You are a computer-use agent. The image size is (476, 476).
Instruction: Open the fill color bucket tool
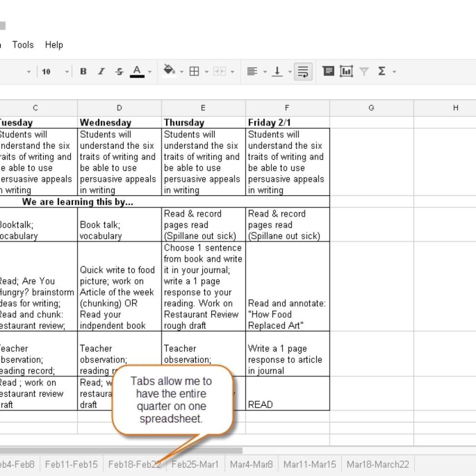click(169, 71)
